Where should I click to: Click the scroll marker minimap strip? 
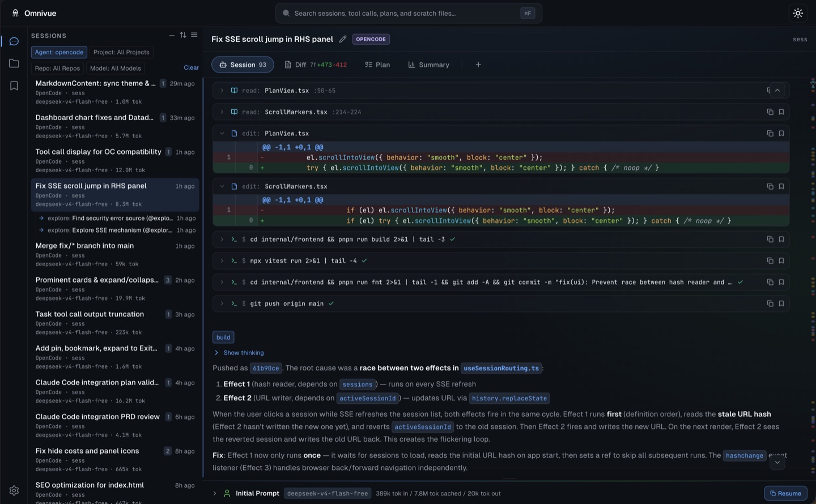(813, 277)
